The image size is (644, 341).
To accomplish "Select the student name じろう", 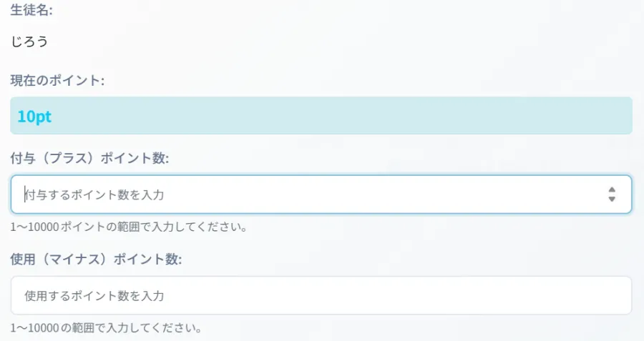I will [x=29, y=41].
